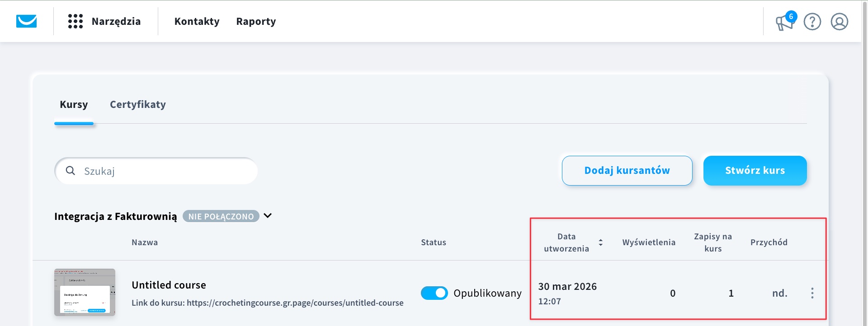Open the Untitled course title link

[169, 285]
